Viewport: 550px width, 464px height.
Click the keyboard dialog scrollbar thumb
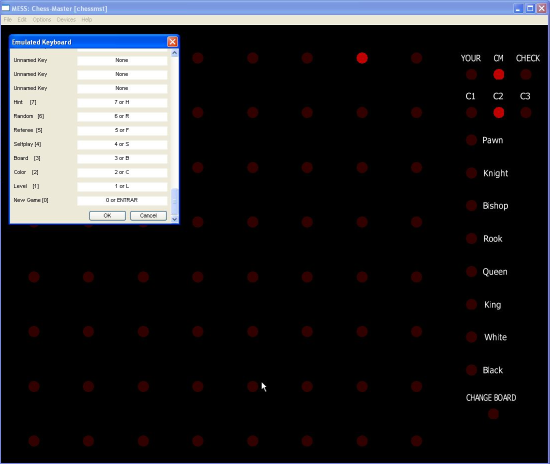pos(174,201)
